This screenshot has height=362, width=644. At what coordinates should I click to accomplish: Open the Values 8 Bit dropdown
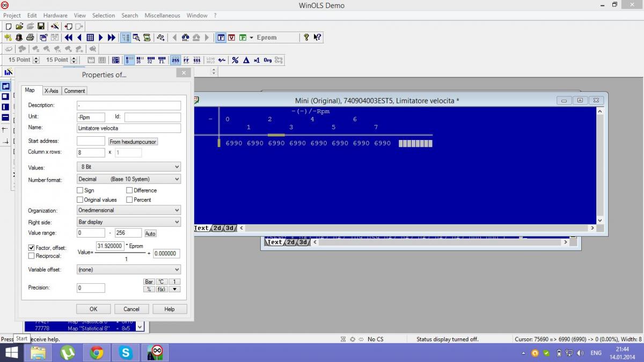coord(129,167)
